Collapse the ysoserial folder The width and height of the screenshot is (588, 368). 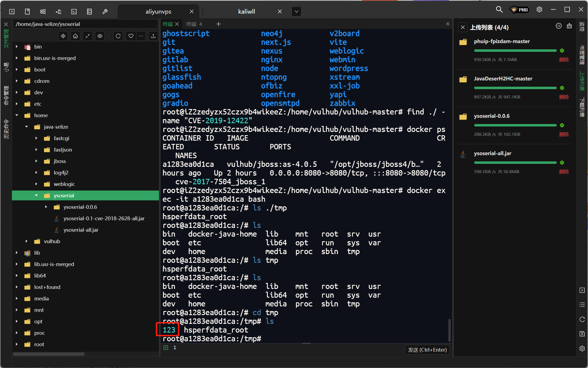point(36,195)
